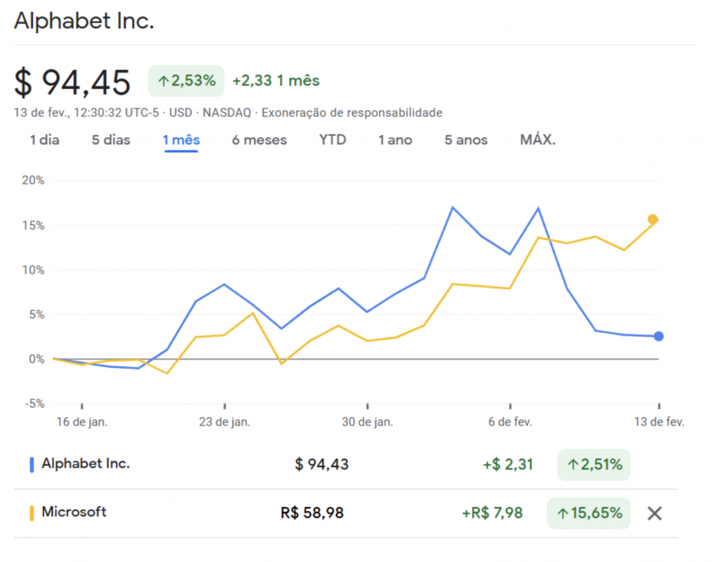Screen dimensions: 728x562
Task: Click the 15,65% badge in Microsoft row
Action: click(589, 513)
